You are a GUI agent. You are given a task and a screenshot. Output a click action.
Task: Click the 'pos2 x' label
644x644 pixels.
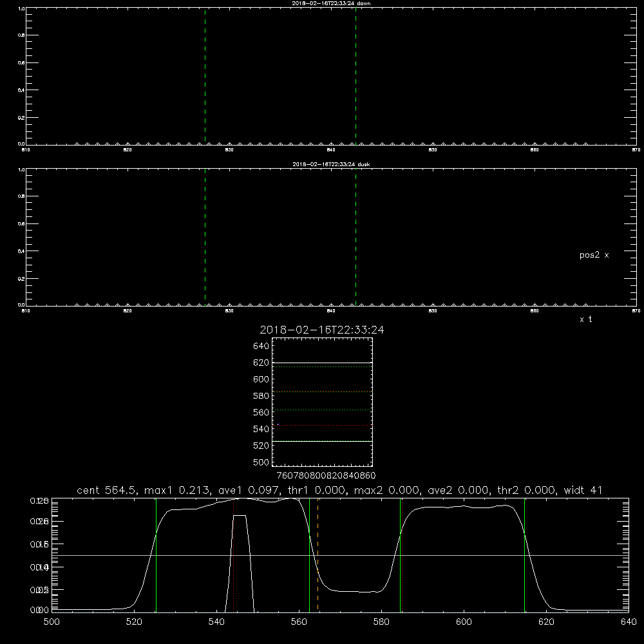[594, 255]
